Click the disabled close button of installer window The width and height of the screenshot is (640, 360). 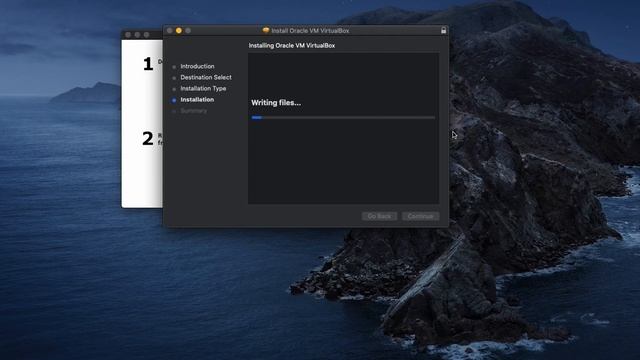(169, 31)
